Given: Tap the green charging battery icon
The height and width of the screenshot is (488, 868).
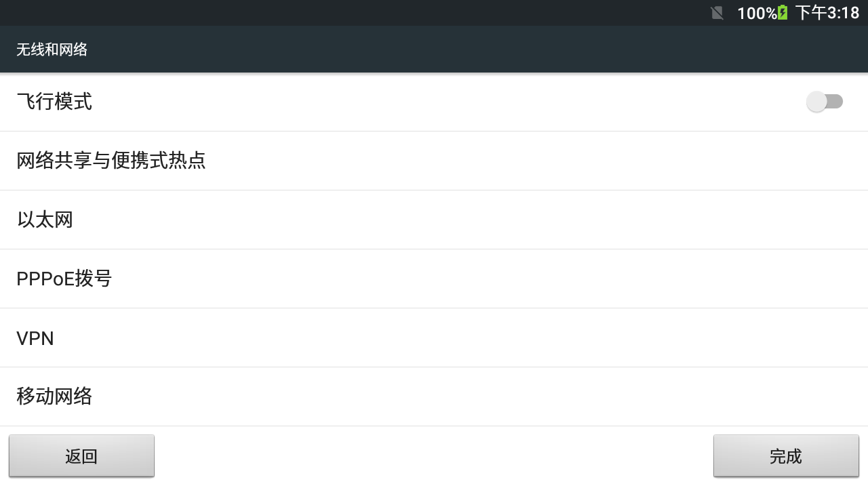Looking at the screenshot, I should (783, 13).
